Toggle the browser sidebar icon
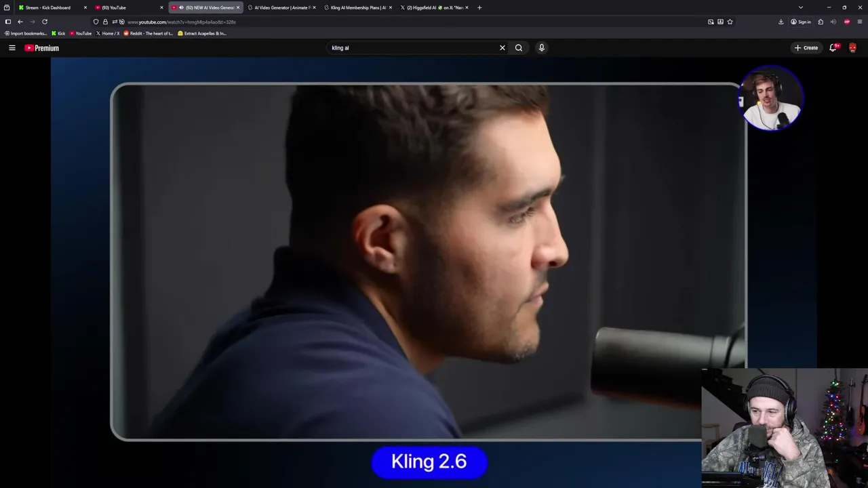868x488 pixels. (x=8, y=22)
